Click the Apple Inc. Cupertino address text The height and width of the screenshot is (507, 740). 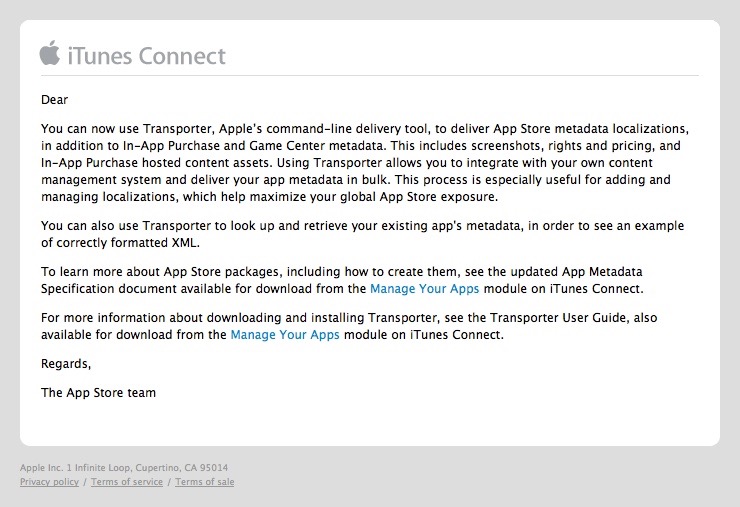click(124, 467)
